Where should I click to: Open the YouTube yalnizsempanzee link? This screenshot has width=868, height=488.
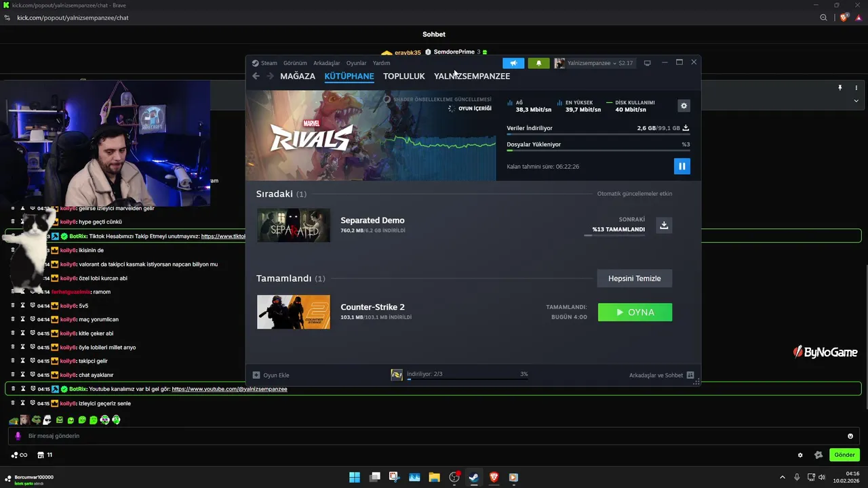pyautogui.click(x=229, y=389)
